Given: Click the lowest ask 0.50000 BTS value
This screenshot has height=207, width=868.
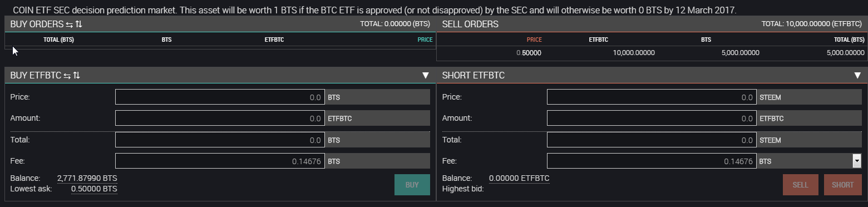Looking at the screenshot, I should [94, 189].
